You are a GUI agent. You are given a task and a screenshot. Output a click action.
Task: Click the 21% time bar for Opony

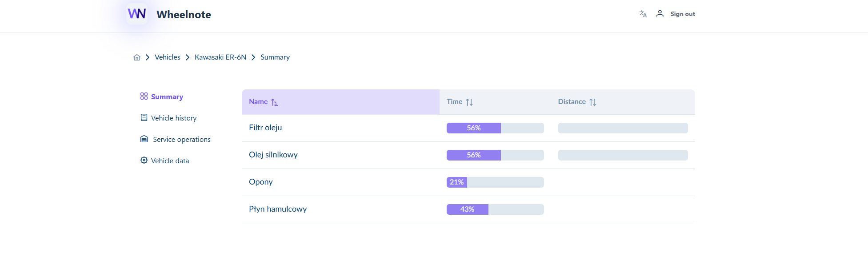point(495,182)
